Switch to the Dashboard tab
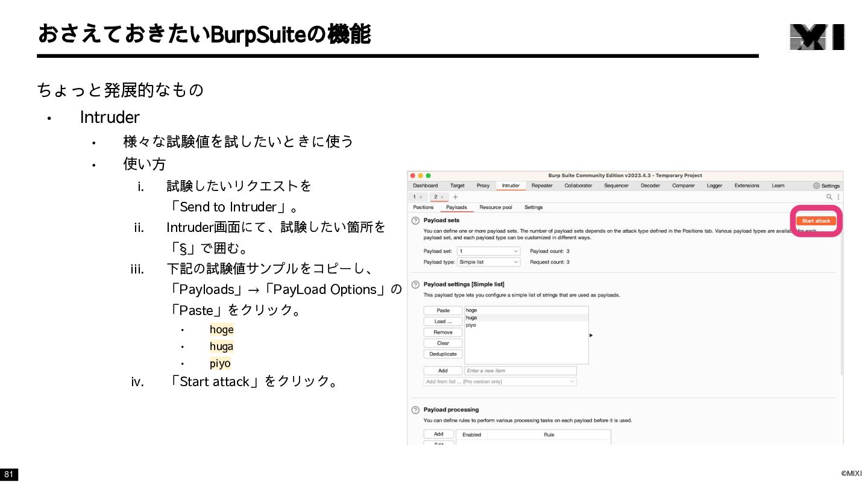This screenshot has height=488, width=868. [x=426, y=186]
